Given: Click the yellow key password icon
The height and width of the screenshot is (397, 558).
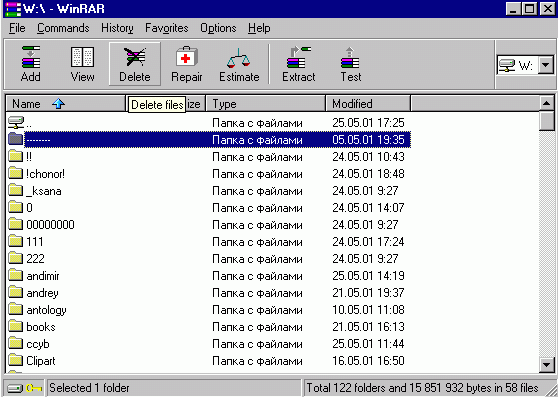Looking at the screenshot, I should (x=34, y=388).
